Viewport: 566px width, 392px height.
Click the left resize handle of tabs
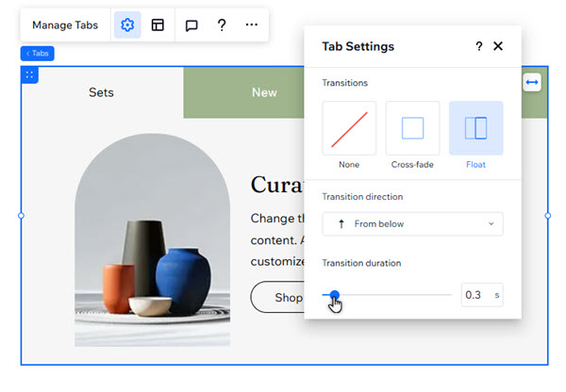(21, 216)
